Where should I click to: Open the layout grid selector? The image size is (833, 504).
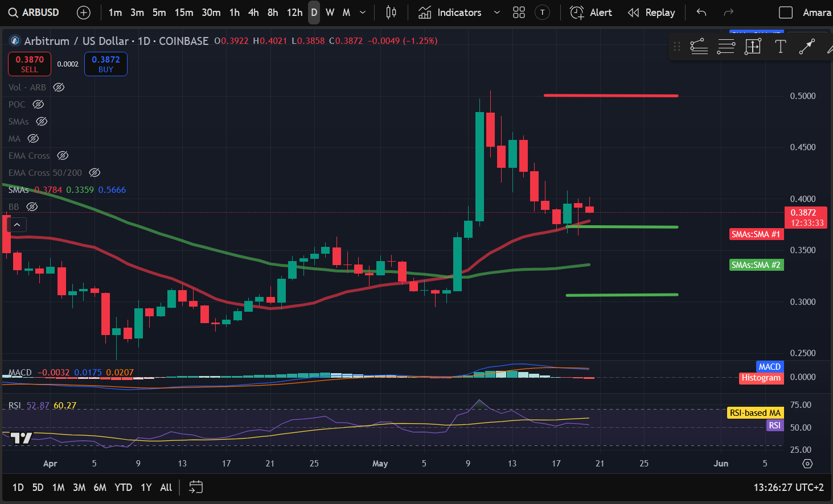coord(519,13)
